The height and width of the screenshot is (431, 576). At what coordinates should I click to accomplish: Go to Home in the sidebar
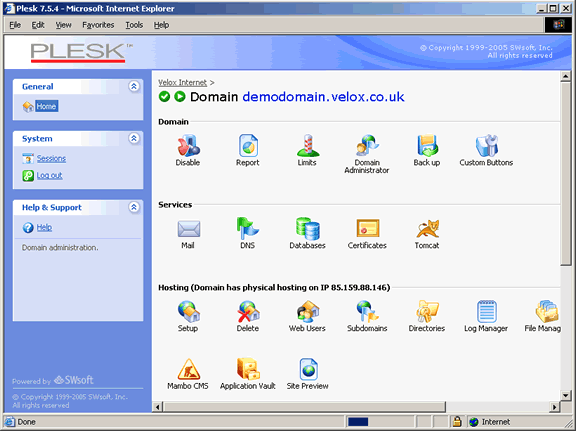point(46,106)
